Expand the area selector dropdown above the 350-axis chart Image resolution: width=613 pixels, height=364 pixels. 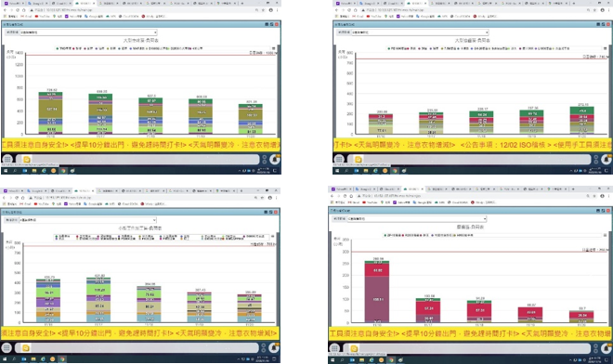pos(416,219)
